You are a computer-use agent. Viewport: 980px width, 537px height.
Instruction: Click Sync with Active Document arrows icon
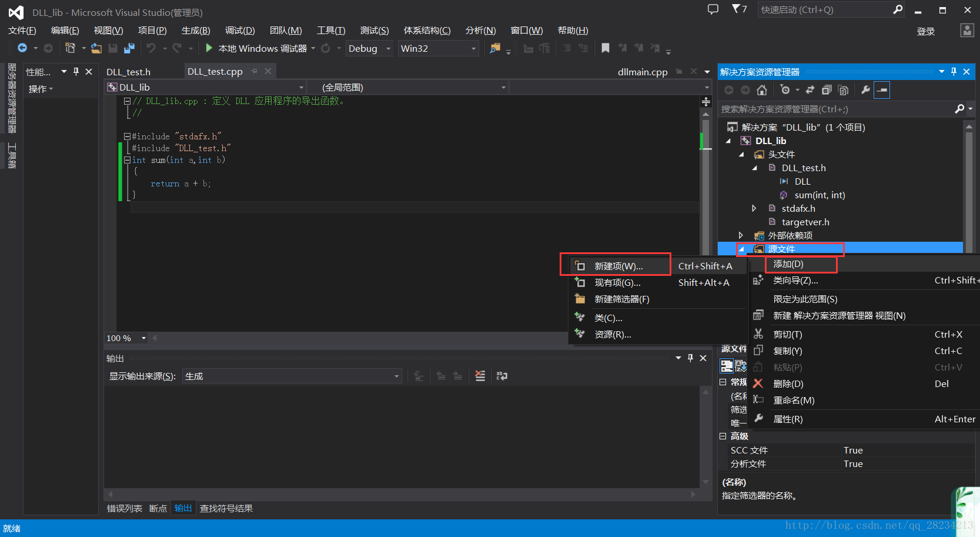pyautogui.click(x=810, y=90)
